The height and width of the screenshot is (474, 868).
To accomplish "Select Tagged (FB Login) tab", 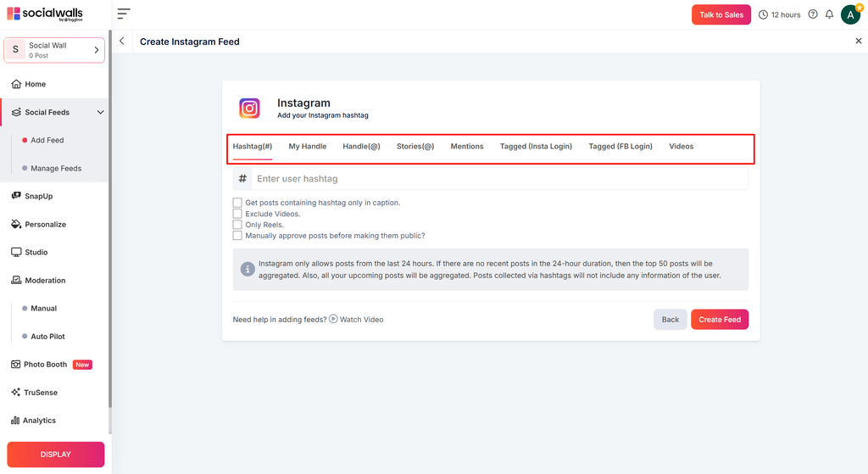I will pos(620,147).
